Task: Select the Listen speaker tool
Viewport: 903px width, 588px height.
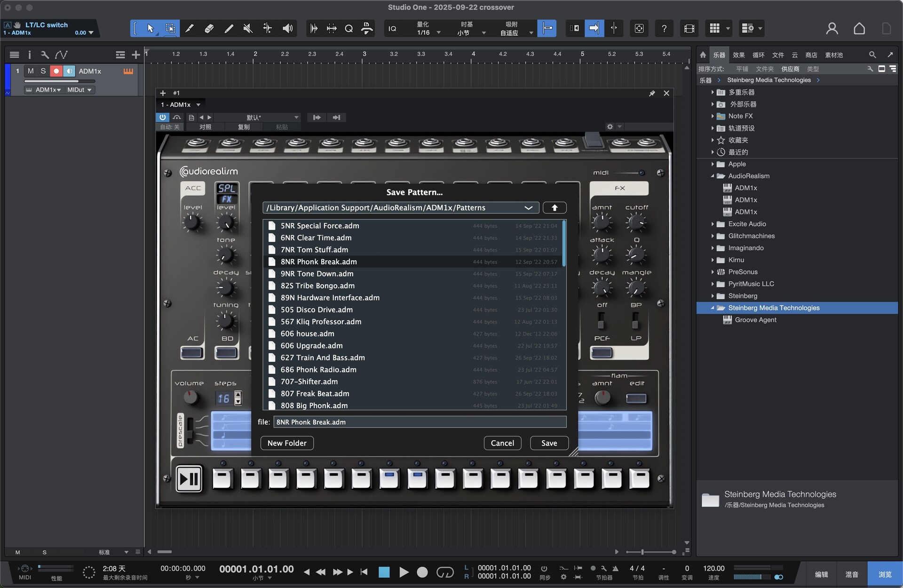Action: pos(287,29)
